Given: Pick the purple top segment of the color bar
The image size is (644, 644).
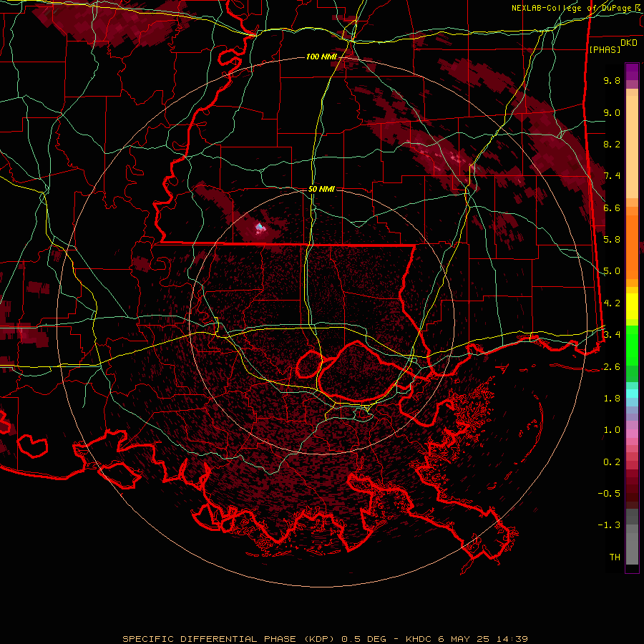Looking at the screenshot, I should [x=632, y=72].
